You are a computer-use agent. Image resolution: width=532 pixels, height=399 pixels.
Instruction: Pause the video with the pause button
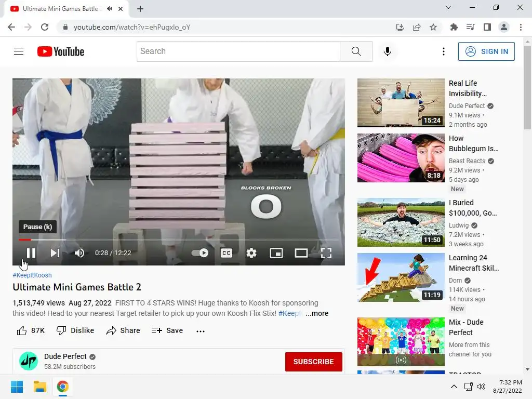coord(31,253)
